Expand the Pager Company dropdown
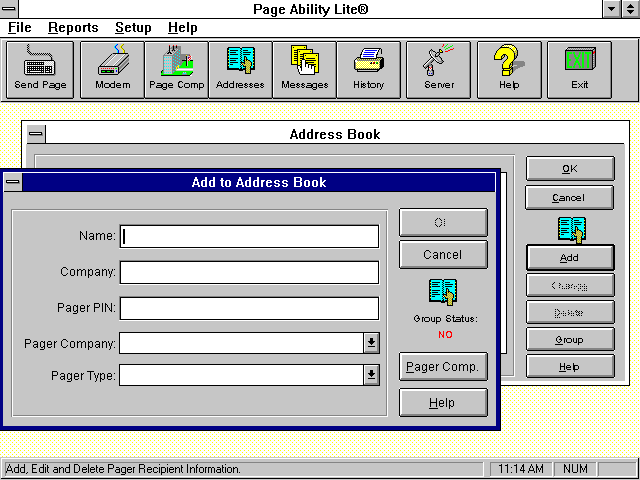This screenshot has width=640, height=480. click(x=371, y=343)
